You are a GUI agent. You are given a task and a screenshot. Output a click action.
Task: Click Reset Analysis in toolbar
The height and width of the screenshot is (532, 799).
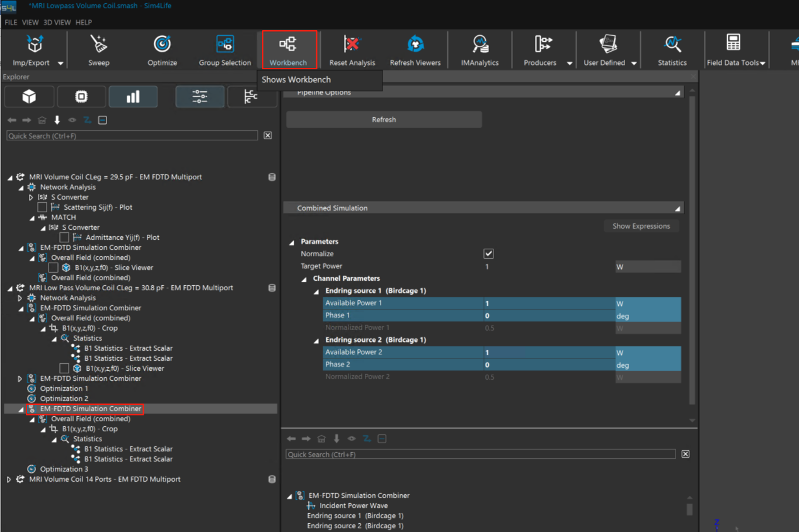(x=352, y=50)
